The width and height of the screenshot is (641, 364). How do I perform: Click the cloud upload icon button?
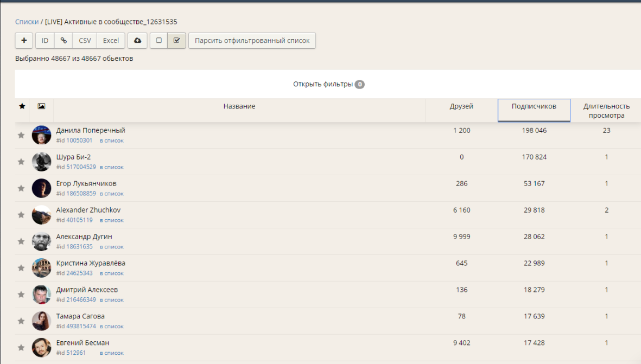[137, 41]
